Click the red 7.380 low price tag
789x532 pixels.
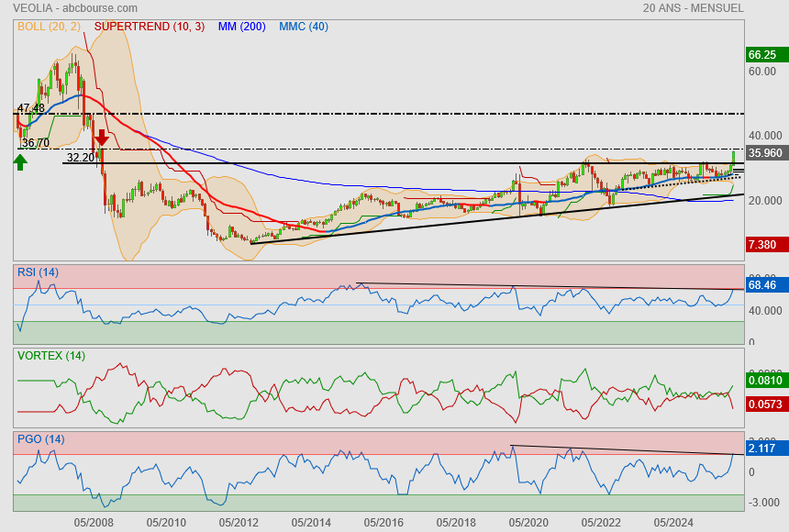(x=763, y=245)
